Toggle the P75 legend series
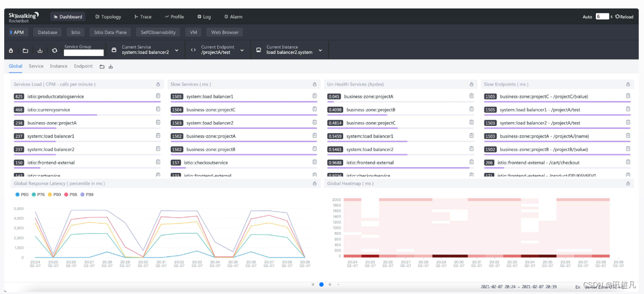This screenshot has height=294, width=644. (x=38, y=195)
